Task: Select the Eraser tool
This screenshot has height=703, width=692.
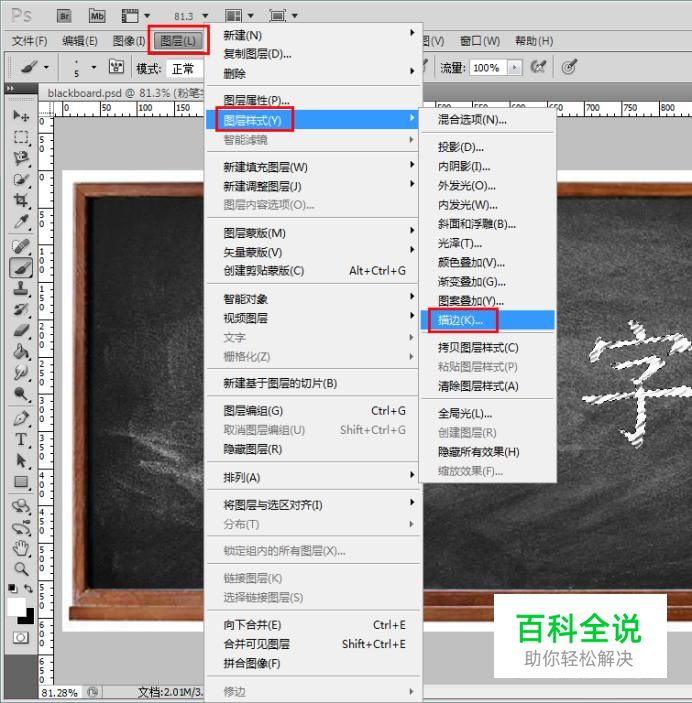Action: (x=21, y=331)
